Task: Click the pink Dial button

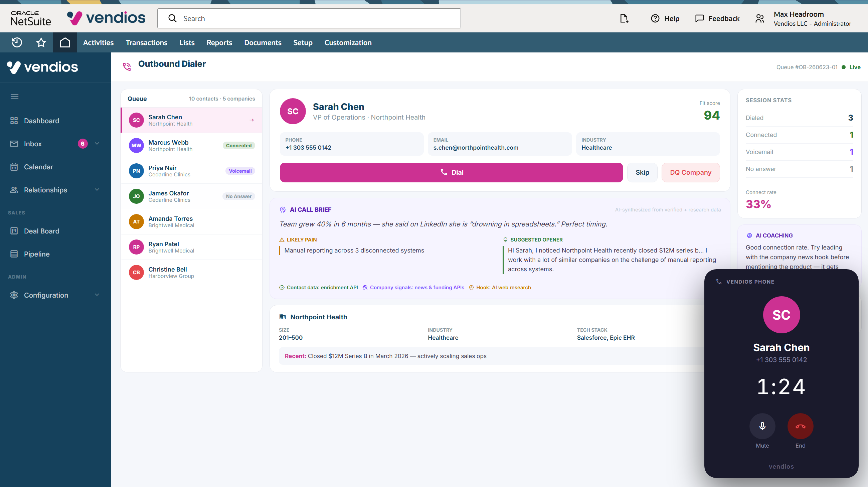Action: tap(451, 172)
